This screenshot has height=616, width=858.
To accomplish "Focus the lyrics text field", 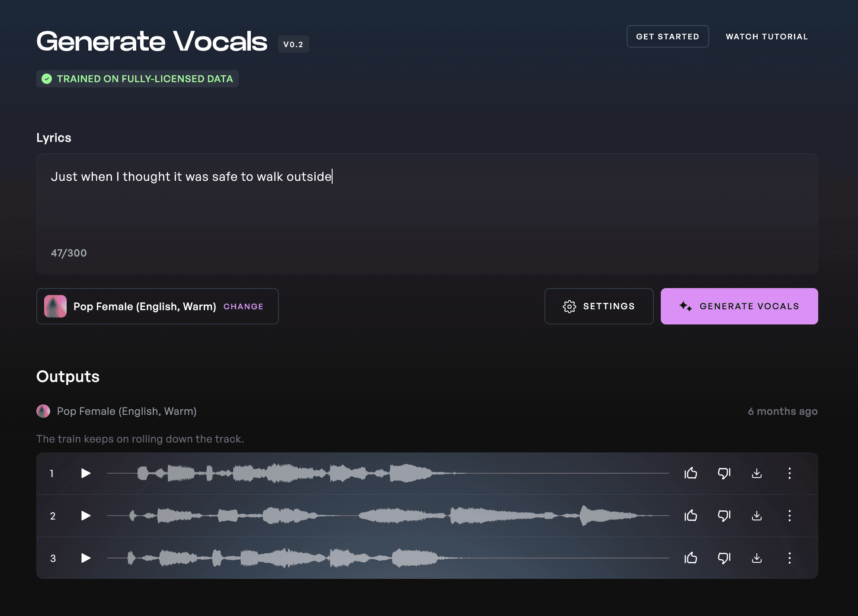I will [x=427, y=214].
